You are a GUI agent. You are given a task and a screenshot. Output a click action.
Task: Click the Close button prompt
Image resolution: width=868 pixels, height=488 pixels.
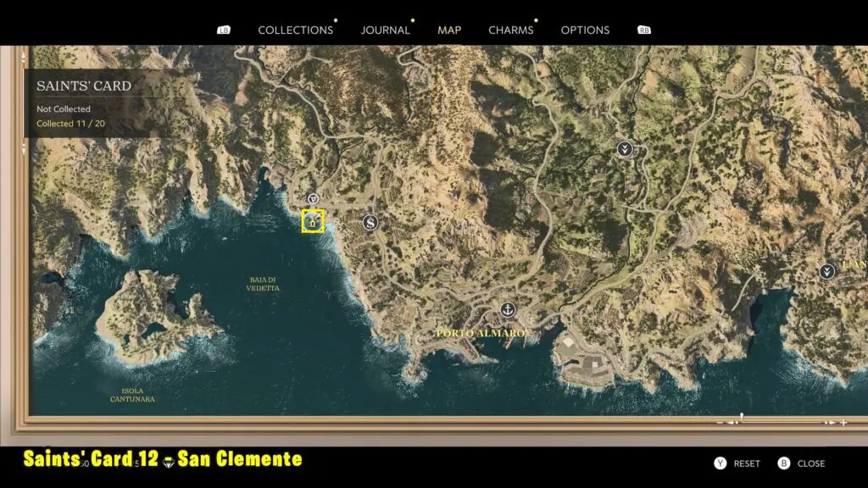tap(801, 463)
